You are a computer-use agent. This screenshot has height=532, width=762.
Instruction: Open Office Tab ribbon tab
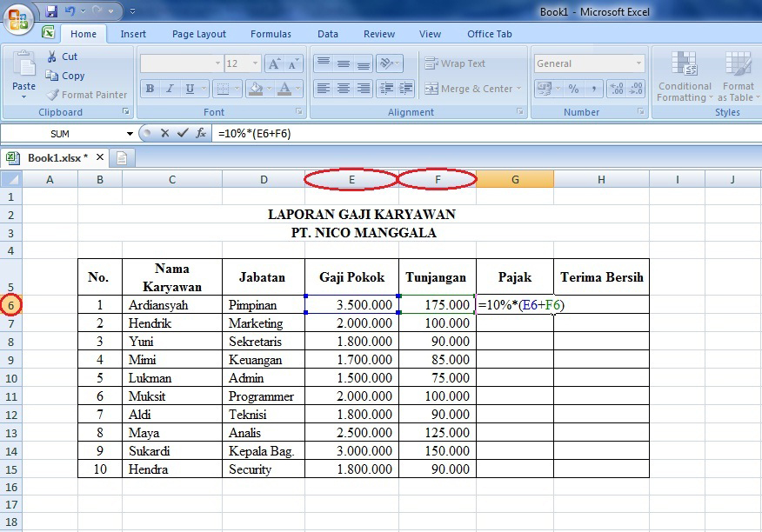(490, 34)
